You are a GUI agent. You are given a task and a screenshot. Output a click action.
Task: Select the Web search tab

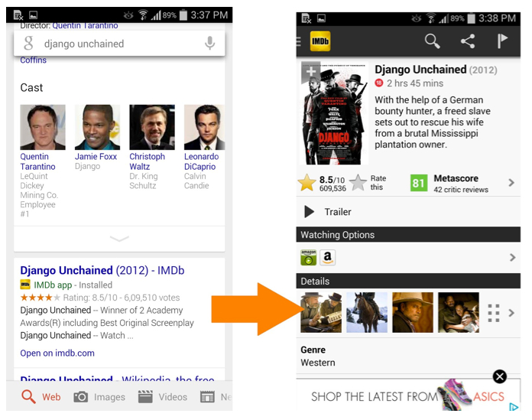click(x=41, y=396)
